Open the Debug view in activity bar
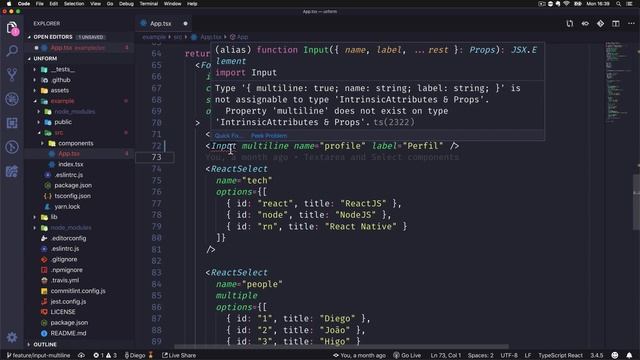 pyautogui.click(x=12, y=99)
